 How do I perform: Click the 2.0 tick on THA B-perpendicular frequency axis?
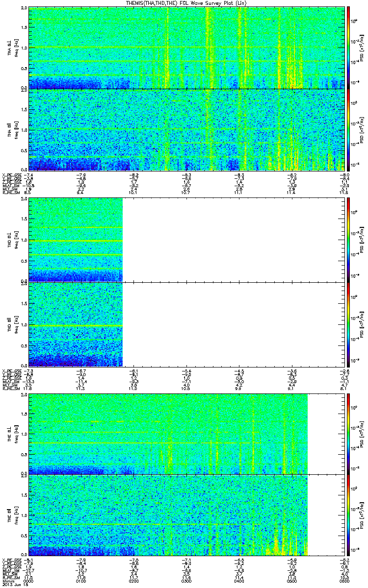[x=24, y=9]
